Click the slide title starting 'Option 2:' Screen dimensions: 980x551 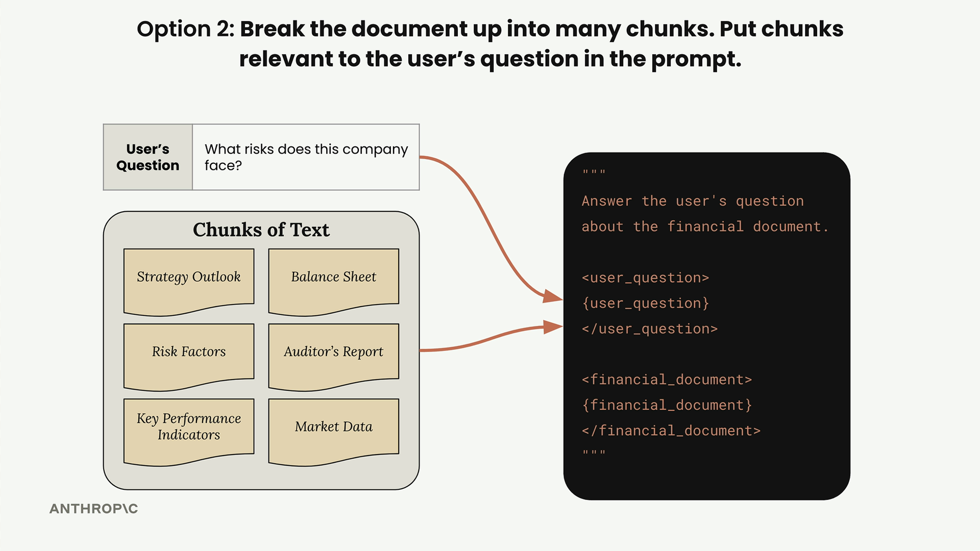pyautogui.click(x=490, y=44)
